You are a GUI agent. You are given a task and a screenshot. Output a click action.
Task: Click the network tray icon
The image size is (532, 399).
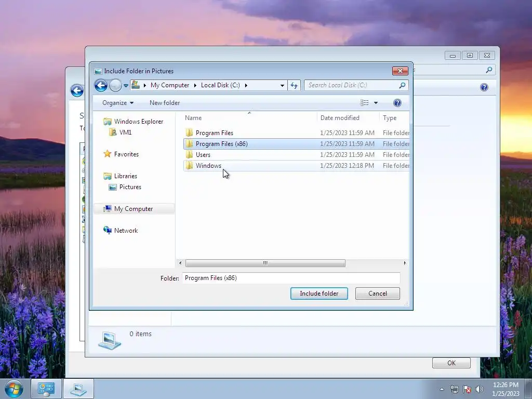pyautogui.click(x=454, y=389)
